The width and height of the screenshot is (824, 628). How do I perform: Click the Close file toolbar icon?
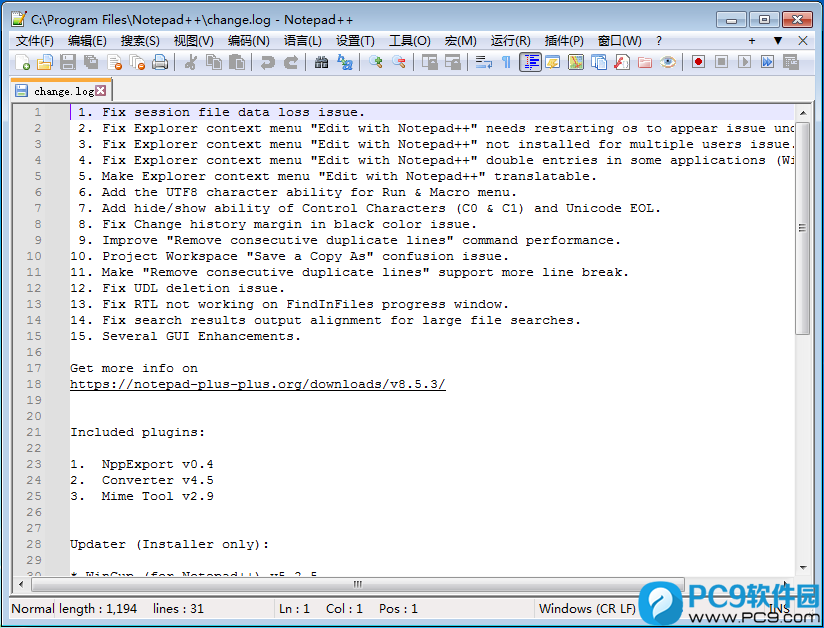pyautogui.click(x=114, y=63)
